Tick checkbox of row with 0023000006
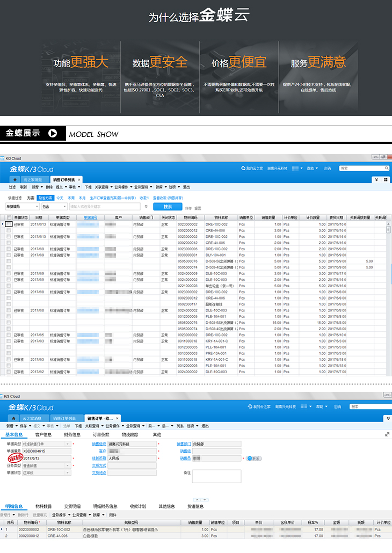Image resolution: width=392 pixels, height=553 pixels. 9,249
